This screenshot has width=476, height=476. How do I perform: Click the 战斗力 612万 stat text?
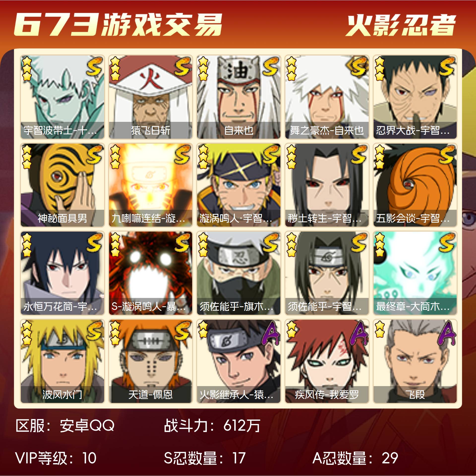(x=212, y=426)
